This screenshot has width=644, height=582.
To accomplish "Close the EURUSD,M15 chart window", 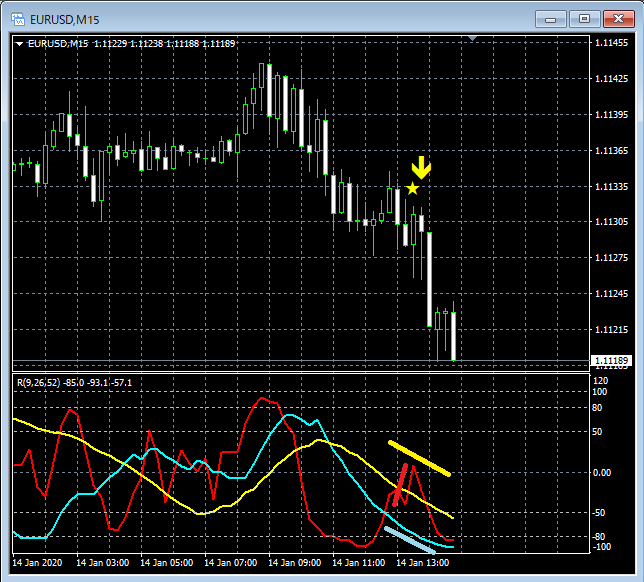I will (618, 19).
